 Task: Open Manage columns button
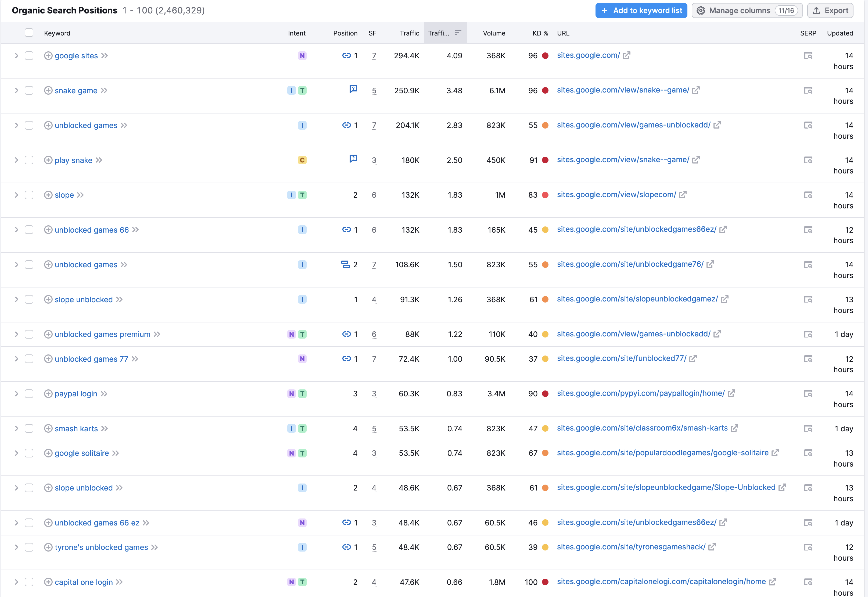747,10
